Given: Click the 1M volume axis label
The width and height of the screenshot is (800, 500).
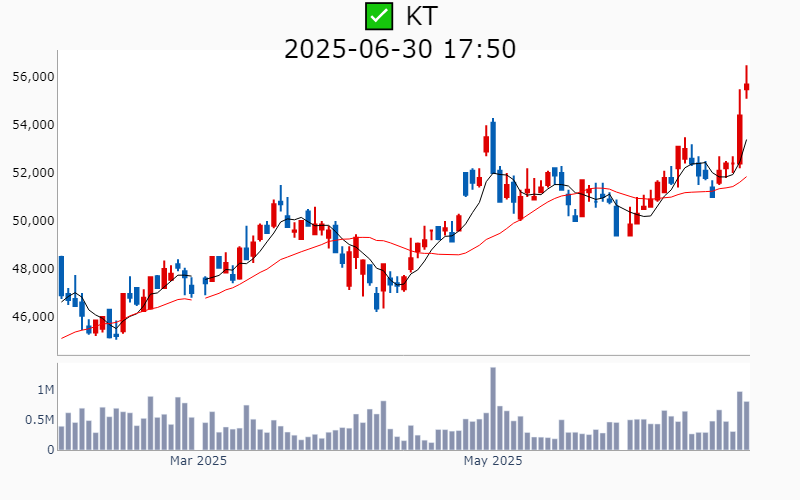Looking at the screenshot, I should [45, 390].
